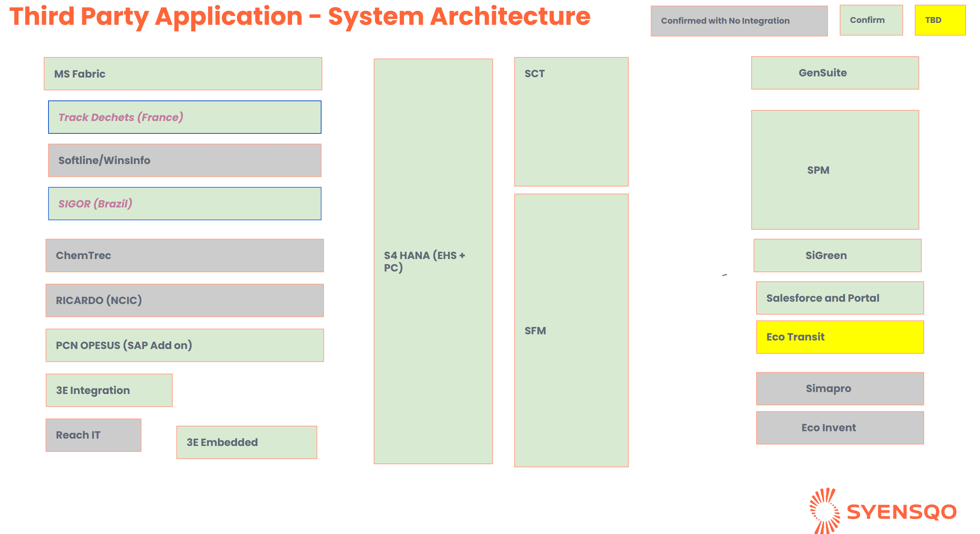Click the yellow Eco Transit box
980x534 pixels.
click(840, 337)
